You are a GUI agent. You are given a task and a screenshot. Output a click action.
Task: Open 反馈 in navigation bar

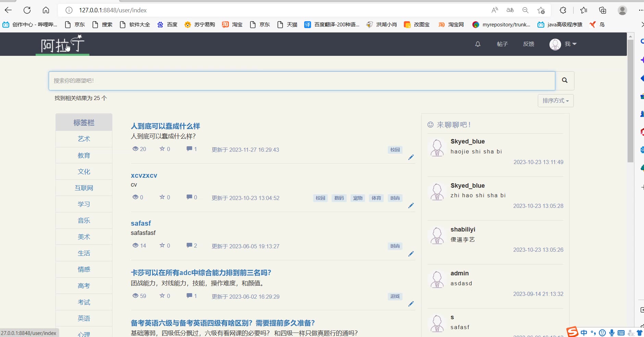(x=529, y=44)
